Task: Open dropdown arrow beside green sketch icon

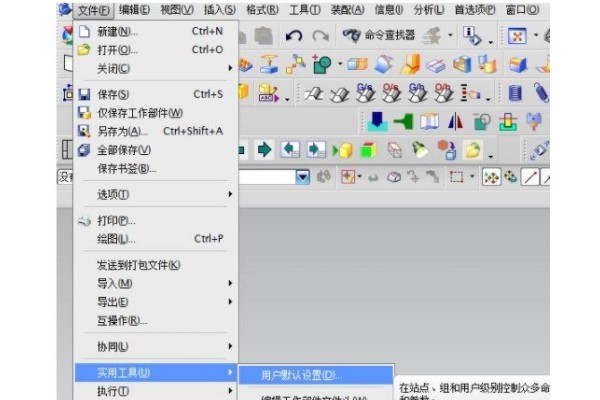Action: (340, 64)
